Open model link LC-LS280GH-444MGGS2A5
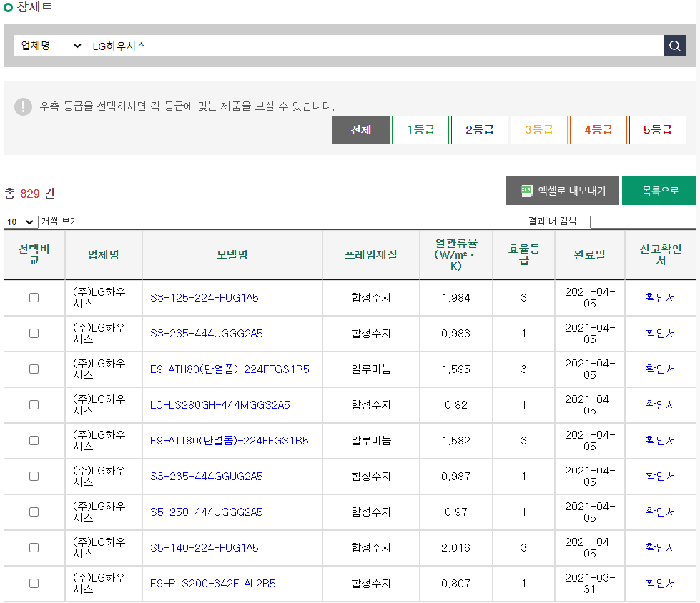The image size is (700, 603). click(220, 404)
